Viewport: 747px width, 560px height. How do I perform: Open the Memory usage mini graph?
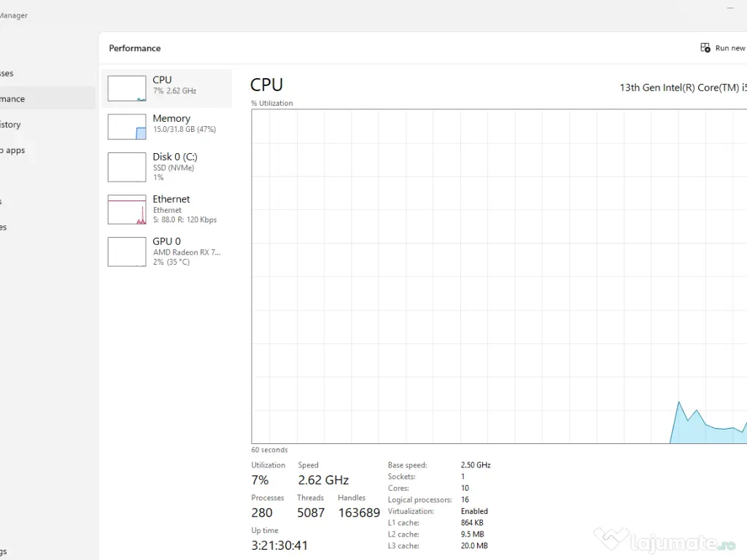click(x=127, y=127)
